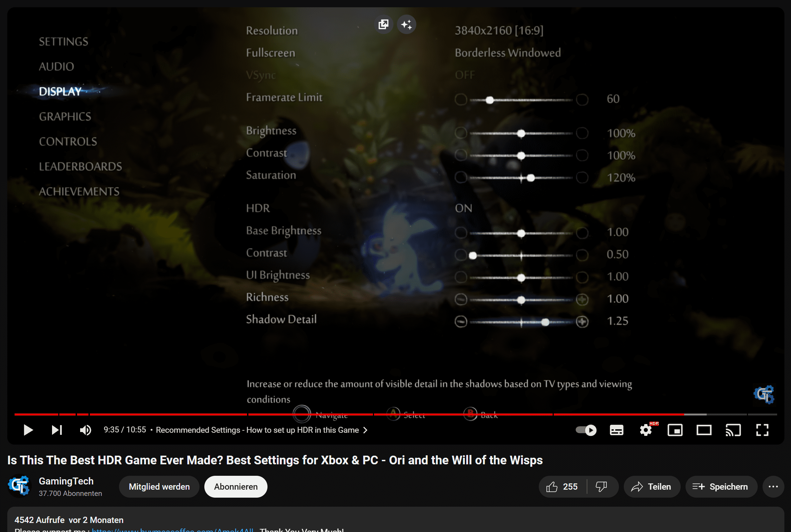791x532 pixels.
Task: Seek in the red progress bar
Action: [395, 414]
